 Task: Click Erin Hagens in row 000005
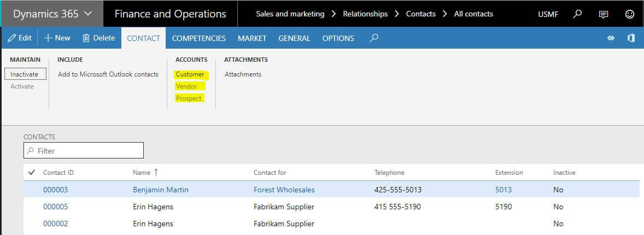tap(153, 207)
